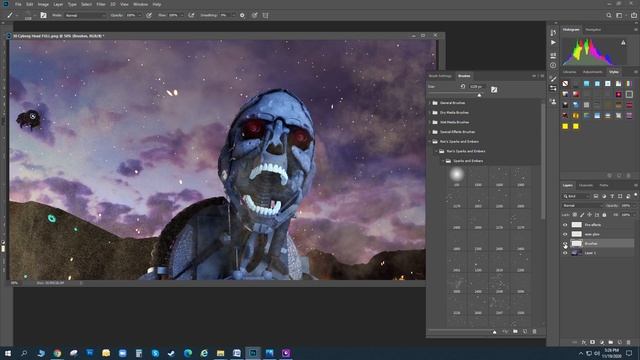
Task: Open the Select menu
Action: coord(86,4)
